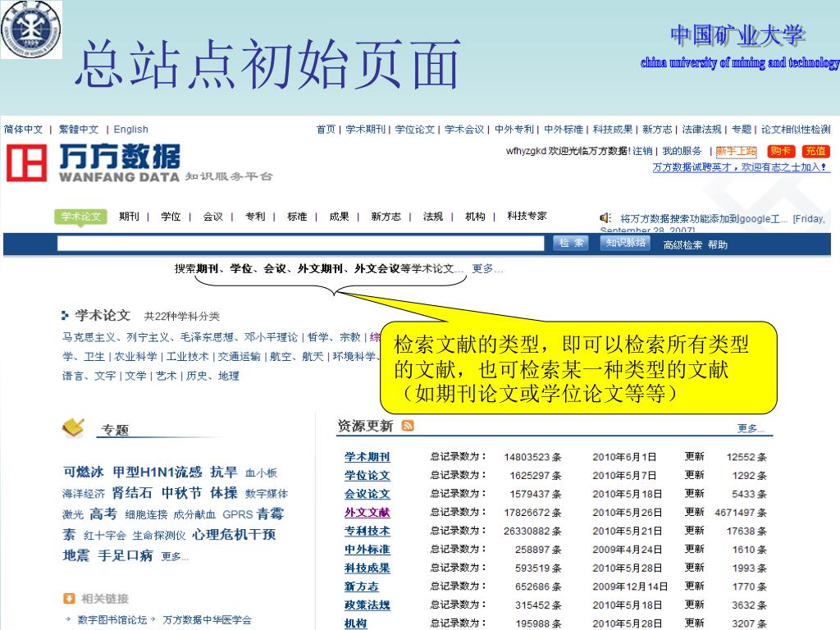
Task: Click the 知识脉络 button
Action: (x=625, y=243)
